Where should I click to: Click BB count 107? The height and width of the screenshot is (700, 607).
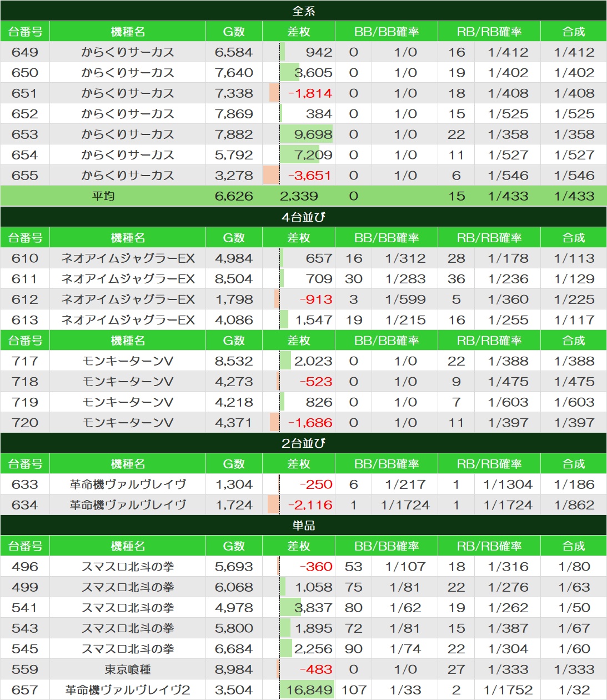click(354, 690)
